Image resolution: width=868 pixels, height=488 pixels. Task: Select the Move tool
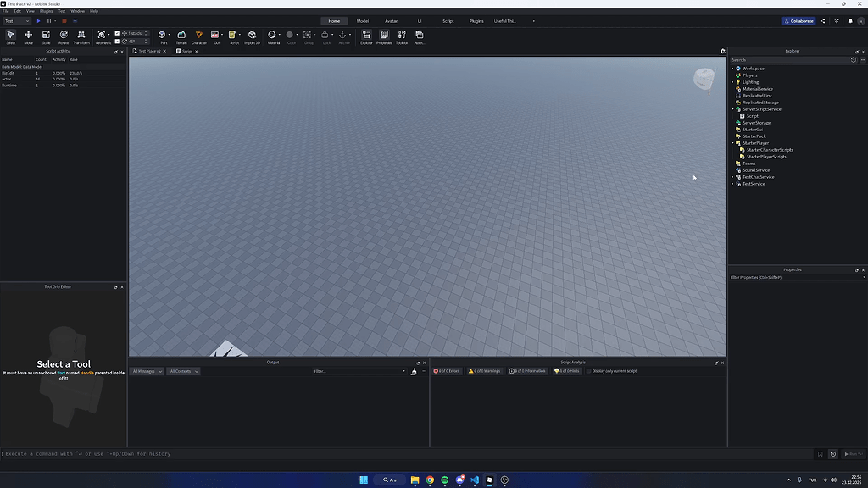[x=28, y=36]
